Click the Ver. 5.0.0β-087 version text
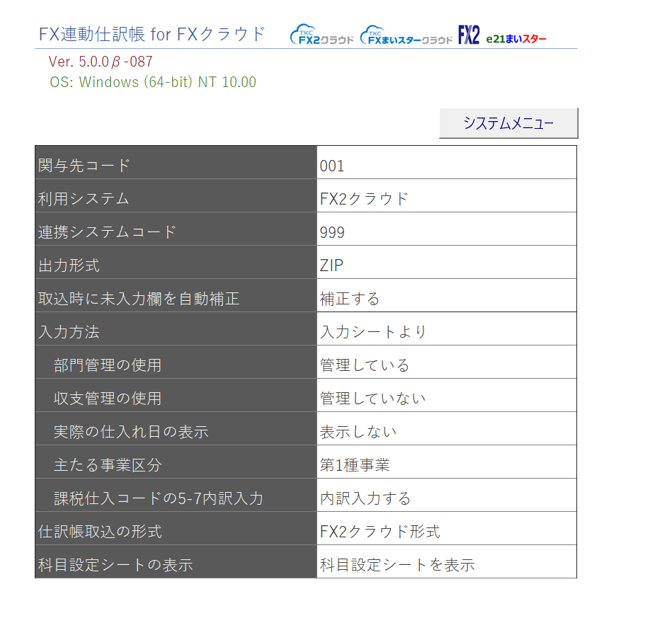672x640 pixels. pos(101,62)
